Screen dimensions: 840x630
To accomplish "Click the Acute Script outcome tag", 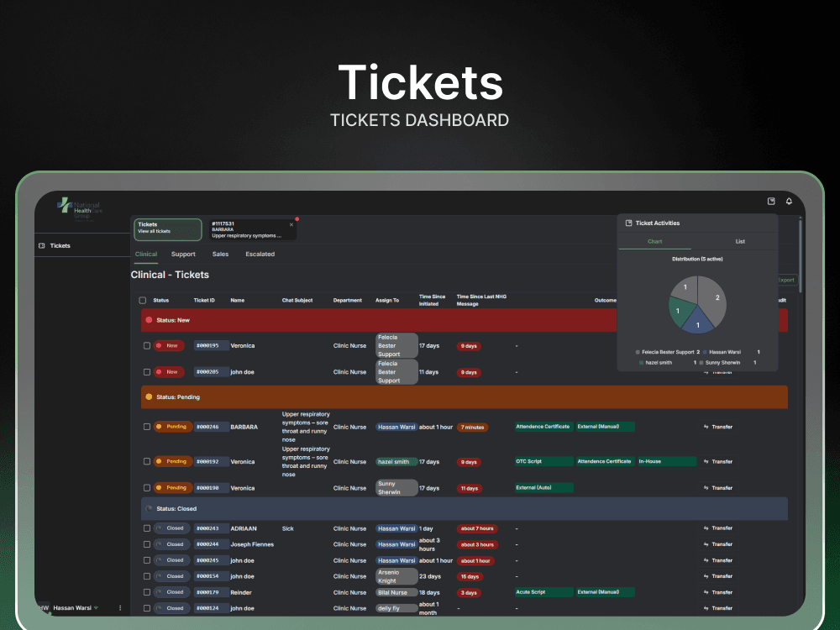I will pyautogui.click(x=543, y=592).
